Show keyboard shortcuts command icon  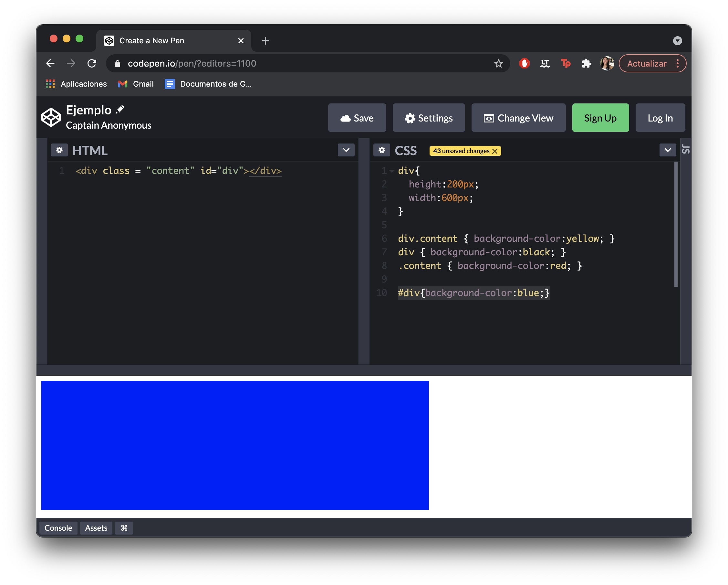pyautogui.click(x=124, y=528)
